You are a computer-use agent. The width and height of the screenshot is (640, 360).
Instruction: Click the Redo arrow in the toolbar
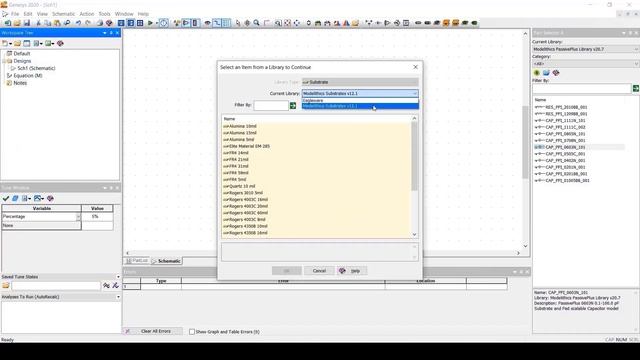88,23
